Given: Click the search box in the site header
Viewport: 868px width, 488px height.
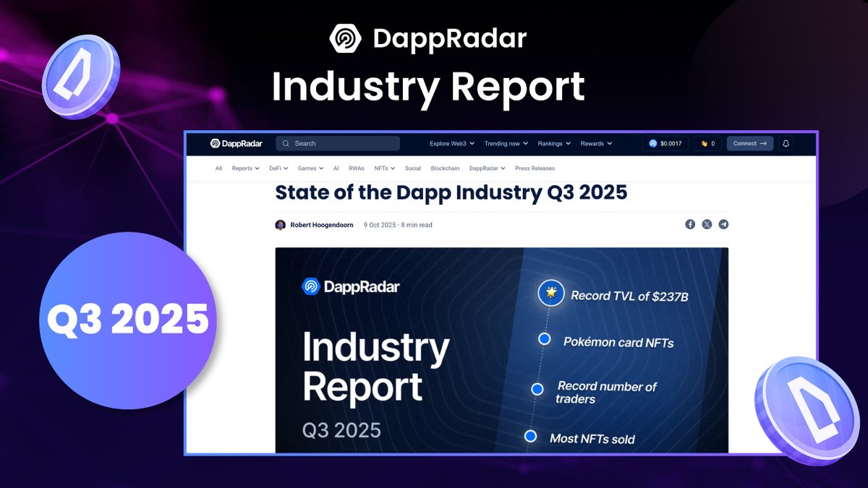Looking at the screenshot, I should point(338,143).
